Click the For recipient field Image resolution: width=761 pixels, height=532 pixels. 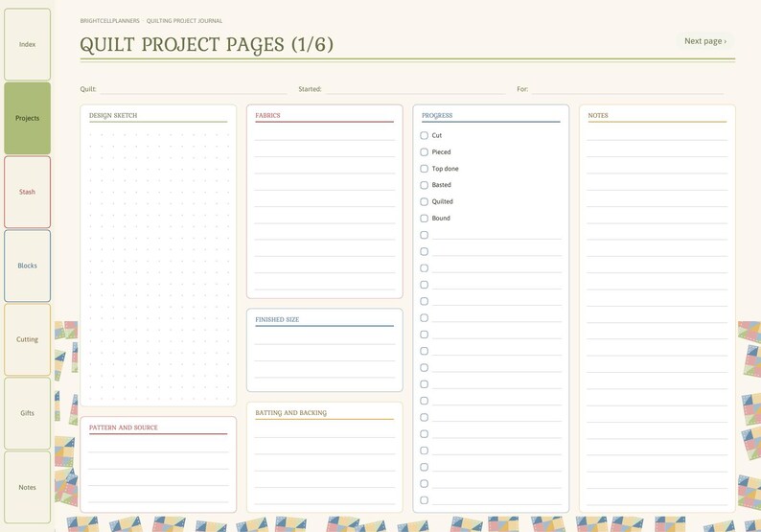pos(628,89)
